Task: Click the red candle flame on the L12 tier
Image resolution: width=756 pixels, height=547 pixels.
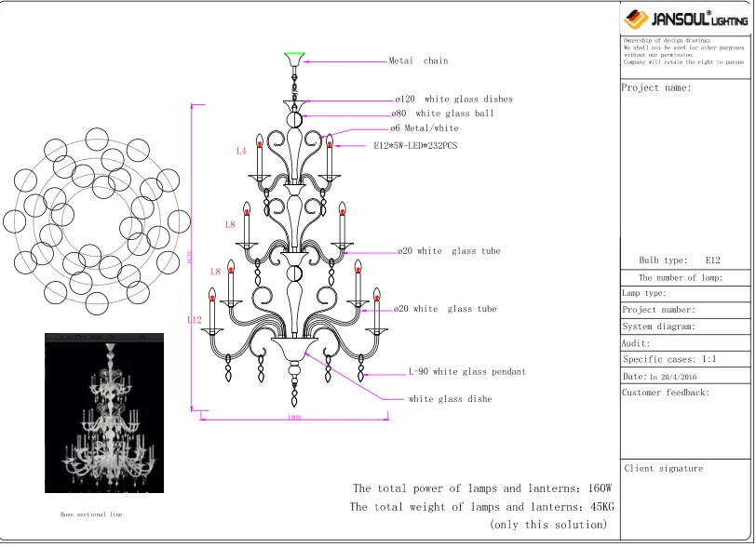Action: point(213,296)
